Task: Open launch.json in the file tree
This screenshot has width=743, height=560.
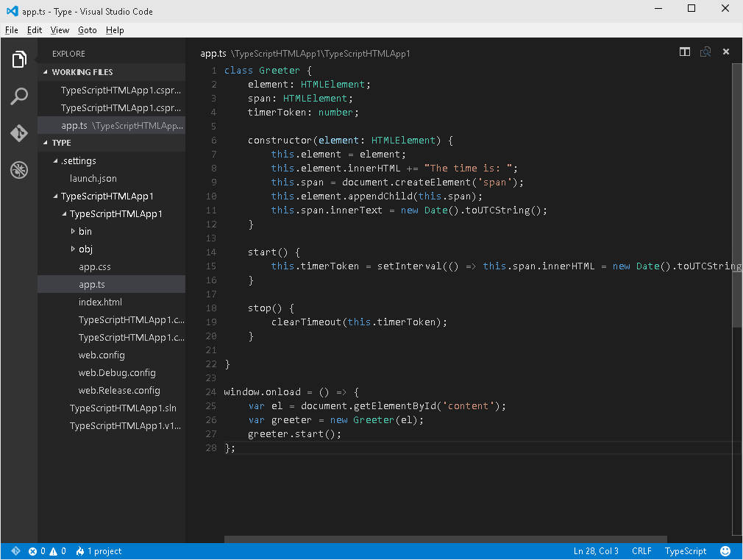Action: (111, 179)
